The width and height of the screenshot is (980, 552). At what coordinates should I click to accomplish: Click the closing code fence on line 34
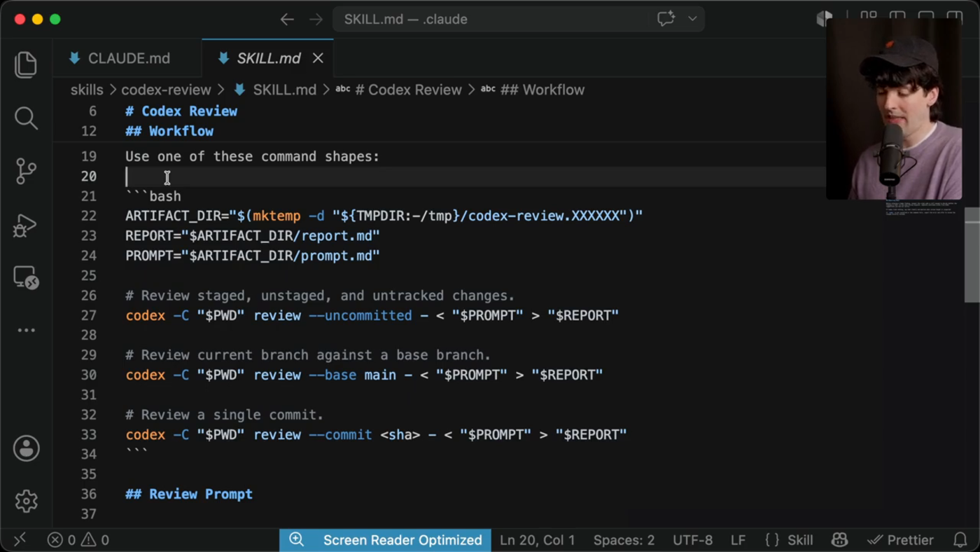coord(136,453)
